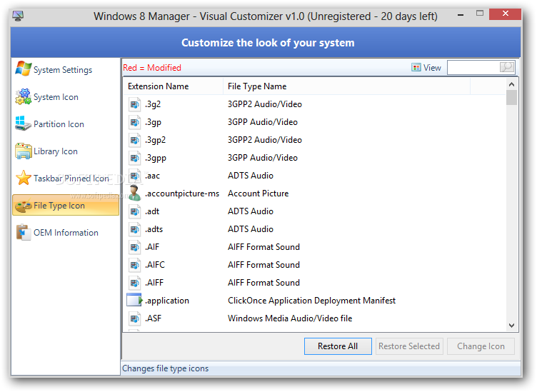Click the System Icon gears icon
537x392 pixels.
coord(24,96)
